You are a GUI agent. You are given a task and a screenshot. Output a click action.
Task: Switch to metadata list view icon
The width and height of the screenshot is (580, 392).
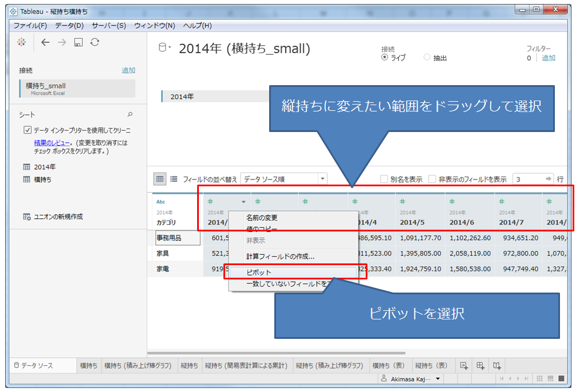(x=174, y=179)
